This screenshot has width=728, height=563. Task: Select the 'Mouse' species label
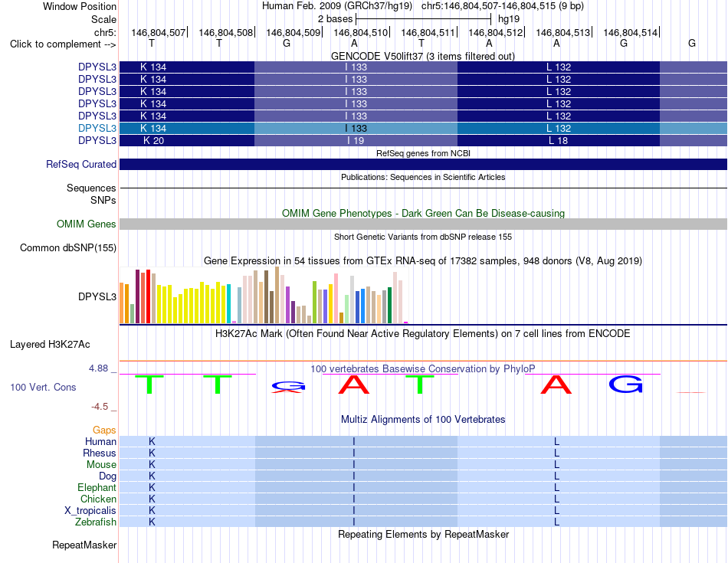coord(101,465)
